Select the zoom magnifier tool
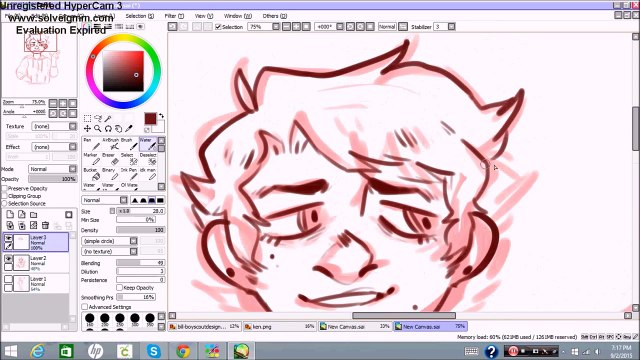This screenshot has height=360, width=640. tap(98, 129)
